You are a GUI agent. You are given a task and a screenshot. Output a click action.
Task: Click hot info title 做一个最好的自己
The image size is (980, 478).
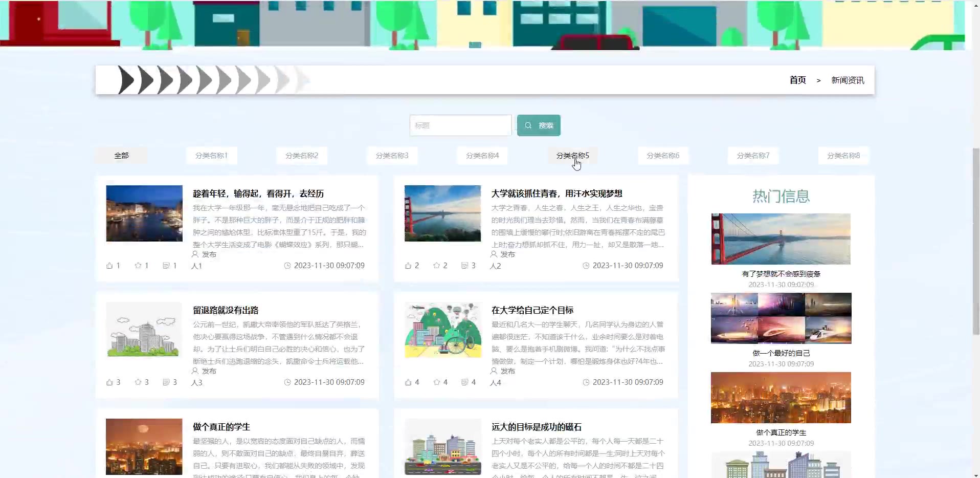tap(781, 353)
